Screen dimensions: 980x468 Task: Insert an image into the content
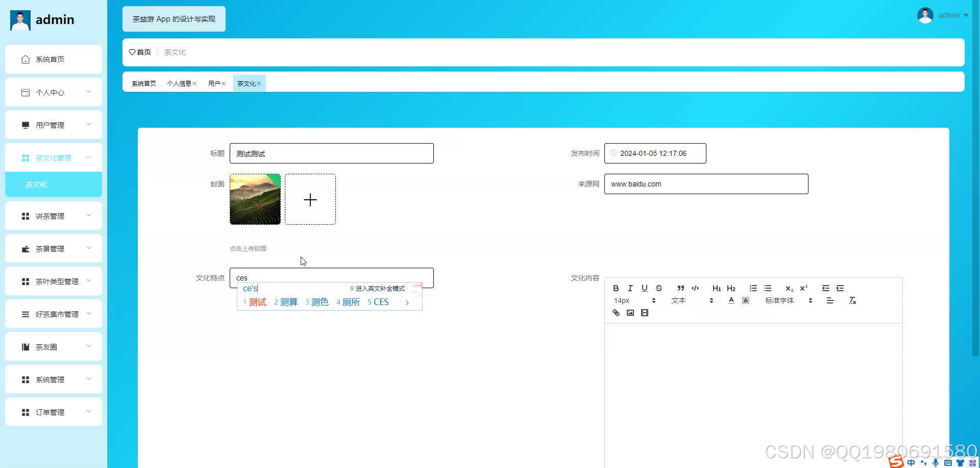630,313
